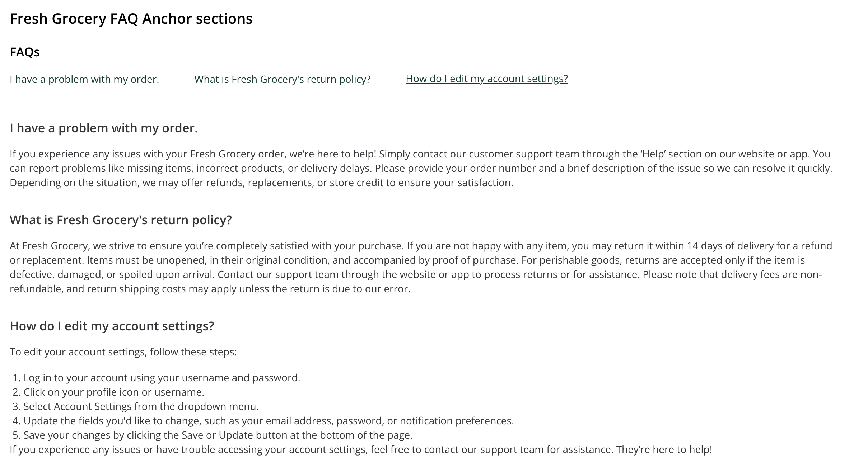Open the 'How do I edit my account settings?' link
The width and height of the screenshot is (868, 472).
pos(487,78)
